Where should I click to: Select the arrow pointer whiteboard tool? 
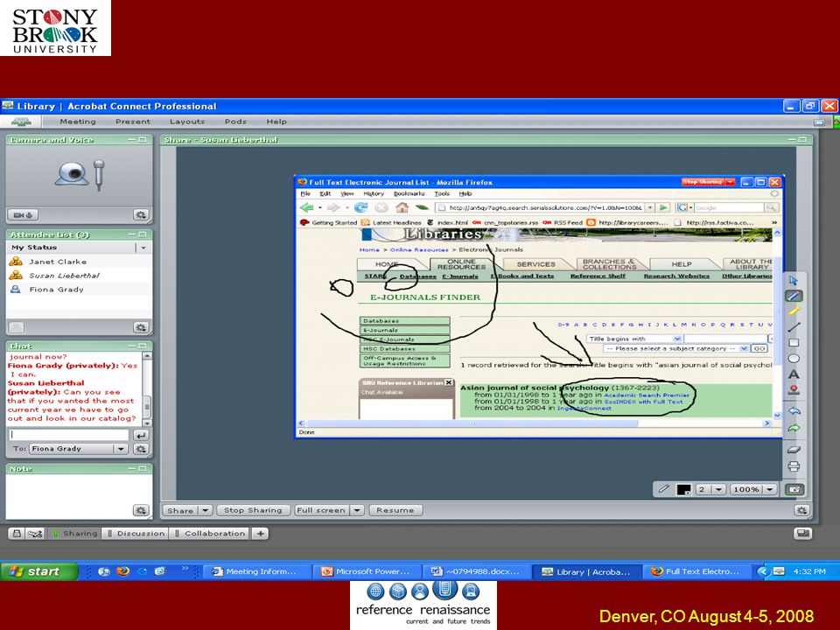[794, 280]
